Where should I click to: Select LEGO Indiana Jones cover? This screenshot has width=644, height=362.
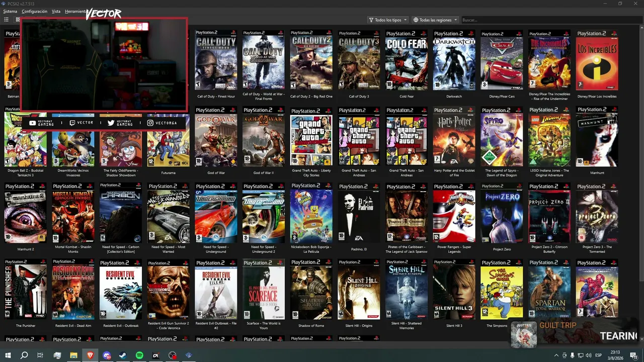[x=549, y=136]
